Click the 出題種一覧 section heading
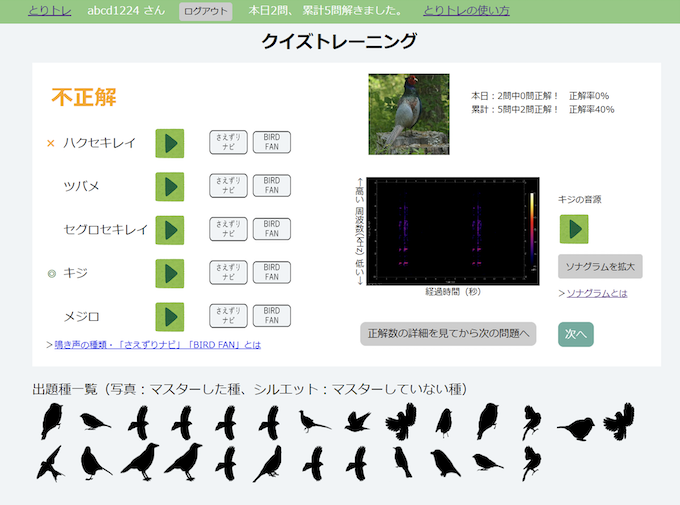This screenshot has width=680, height=505. [x=249, y=389]
